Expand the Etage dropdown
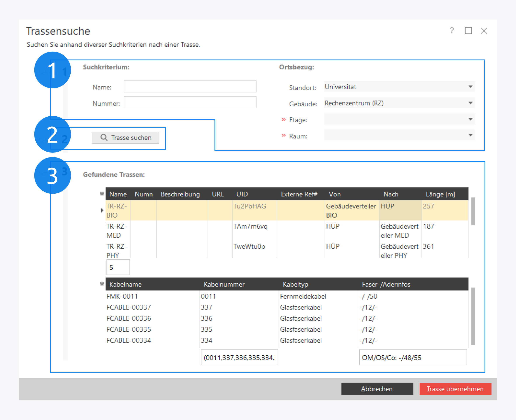 click(x=470, y=119)
